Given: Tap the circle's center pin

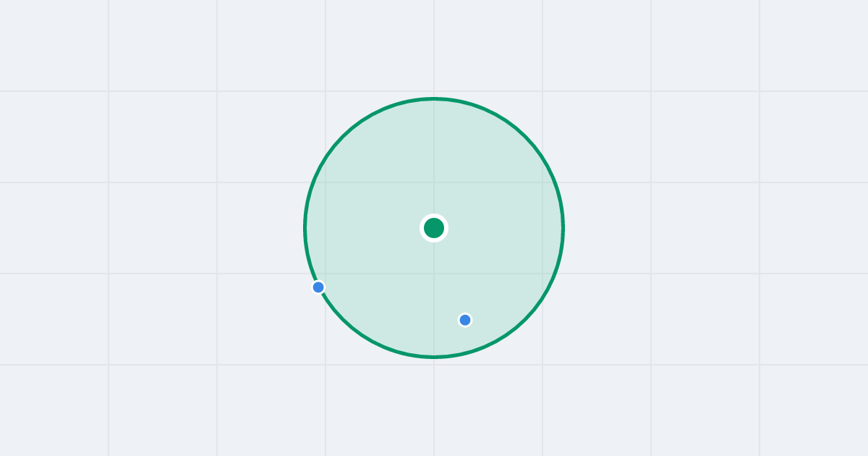Looking at the screenshot, I should point(434,228).
